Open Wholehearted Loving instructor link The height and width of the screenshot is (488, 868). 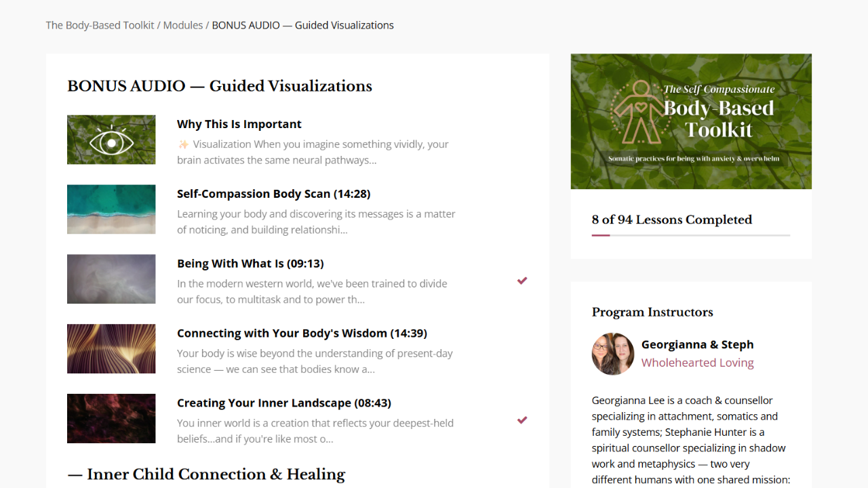(698, 363)
